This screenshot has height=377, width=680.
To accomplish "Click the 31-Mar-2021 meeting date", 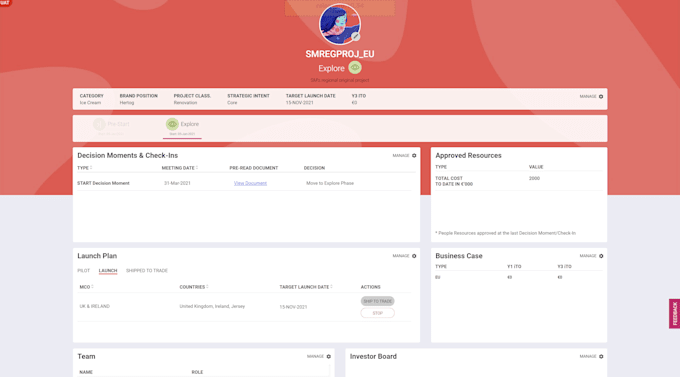I will [177, 183].
